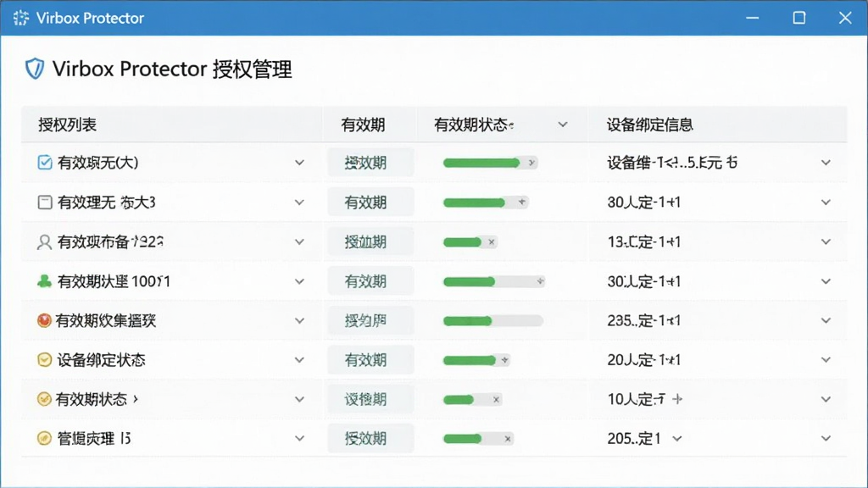Click the grey person icon in the third row
Viewport: 868px width, 488px height.
point(44,241)
